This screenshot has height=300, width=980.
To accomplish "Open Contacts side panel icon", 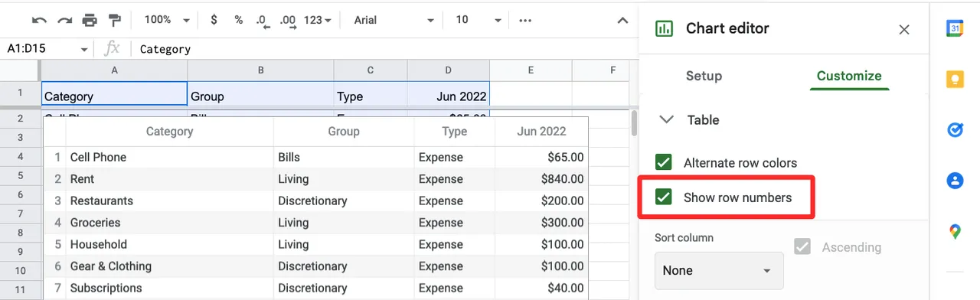I will [x=955, y=181].
